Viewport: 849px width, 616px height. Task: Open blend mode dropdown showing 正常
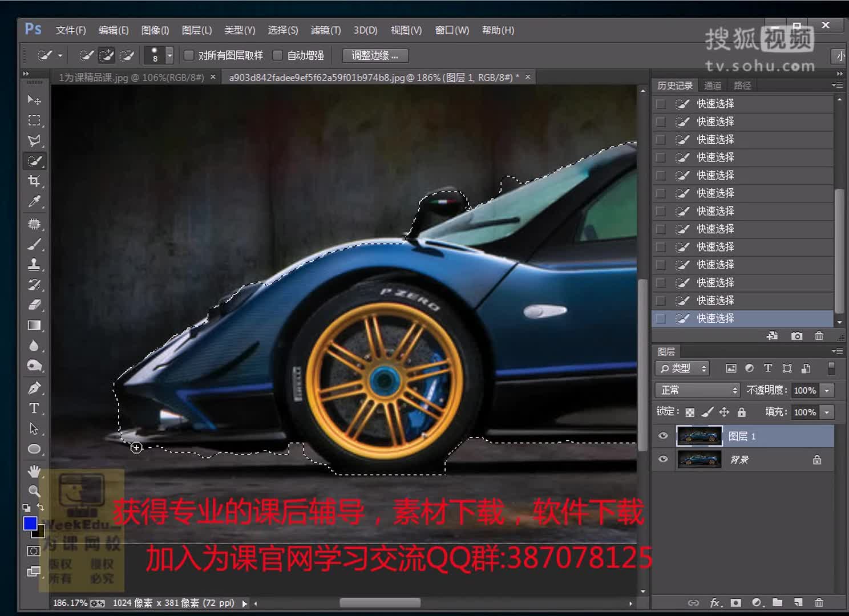tap(698, 390)
